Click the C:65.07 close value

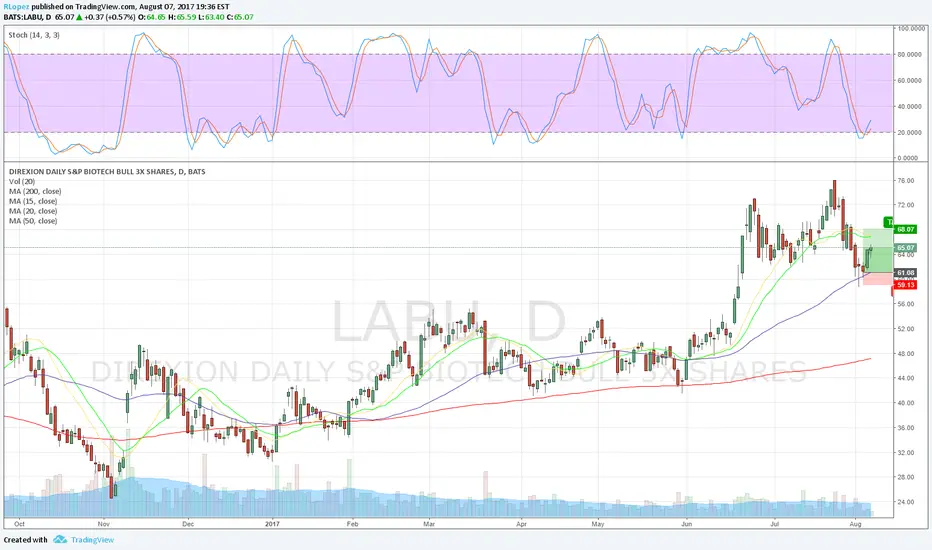pyautogui.click(x=240, y=17)
